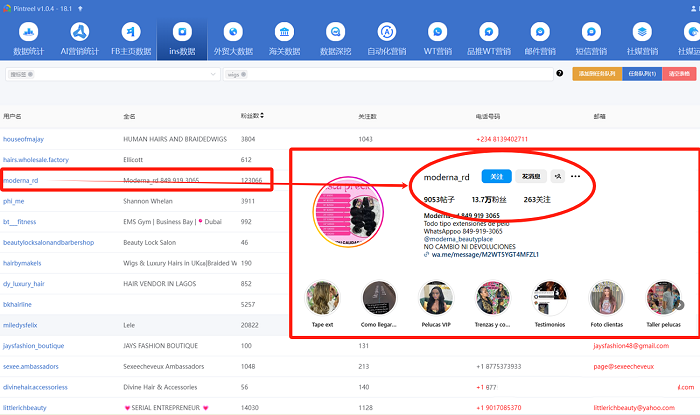Screen dimensions: 700x415
Task: Click the 用户名 column header
Action: 12,116
